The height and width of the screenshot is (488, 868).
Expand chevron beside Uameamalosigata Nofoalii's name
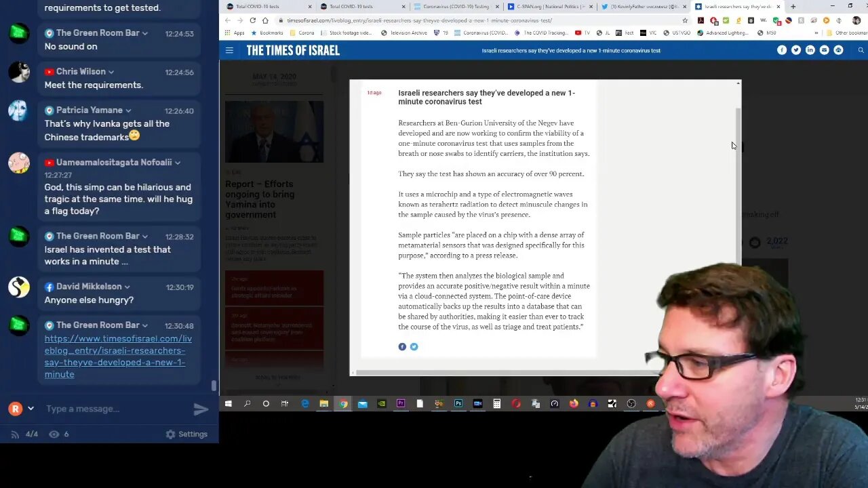tap(178, 163)
